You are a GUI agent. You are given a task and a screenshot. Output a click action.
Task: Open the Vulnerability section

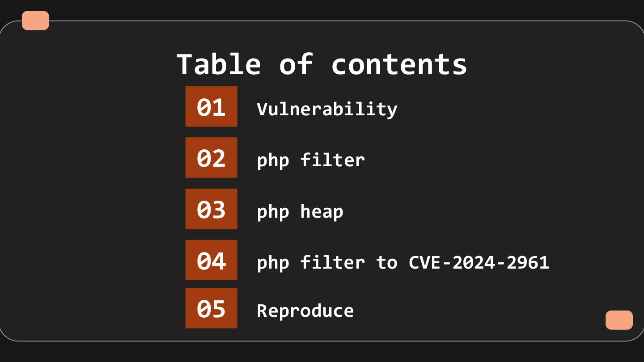click(x=327, y=109)
